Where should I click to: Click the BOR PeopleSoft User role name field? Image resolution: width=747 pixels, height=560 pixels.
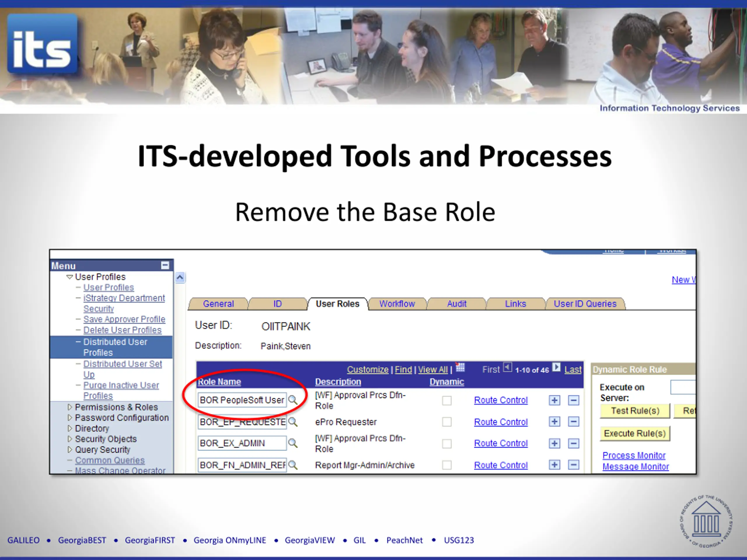click(242, 400)
